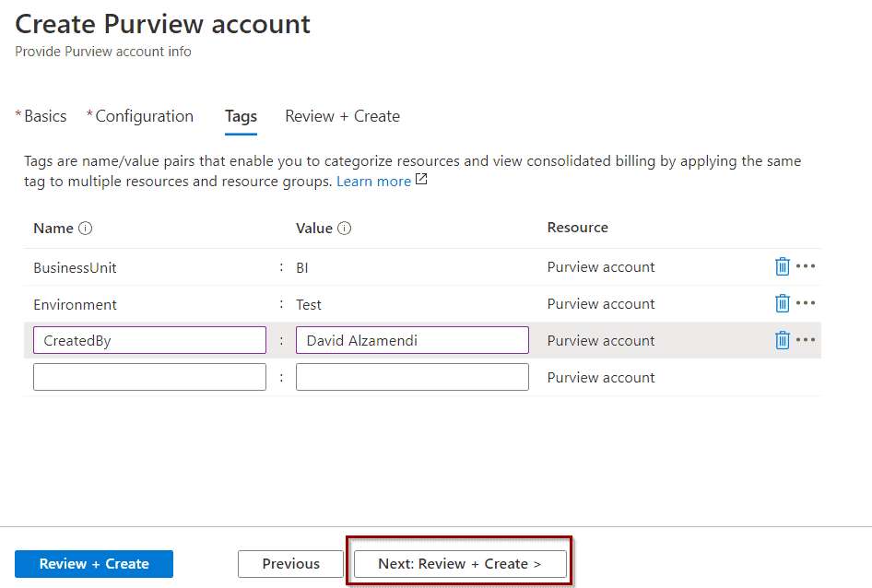Click Purview account in CreatedBy row

click(x=601, y=340)
